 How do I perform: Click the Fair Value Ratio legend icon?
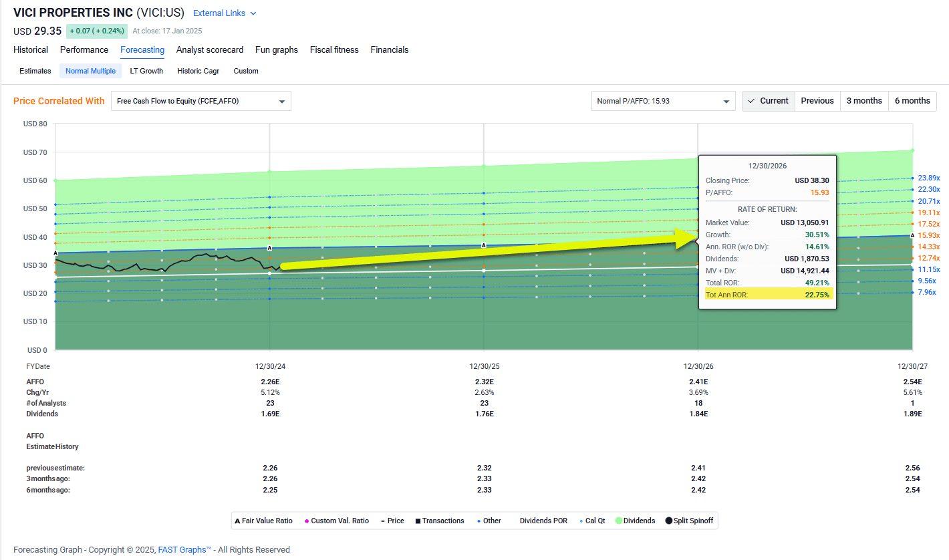coord(237,521)
